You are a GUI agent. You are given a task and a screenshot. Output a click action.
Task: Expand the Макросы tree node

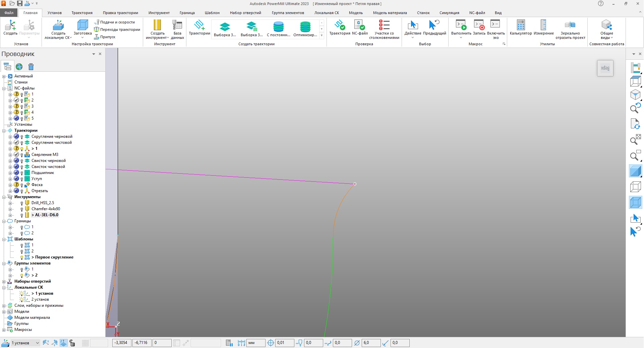4,330
